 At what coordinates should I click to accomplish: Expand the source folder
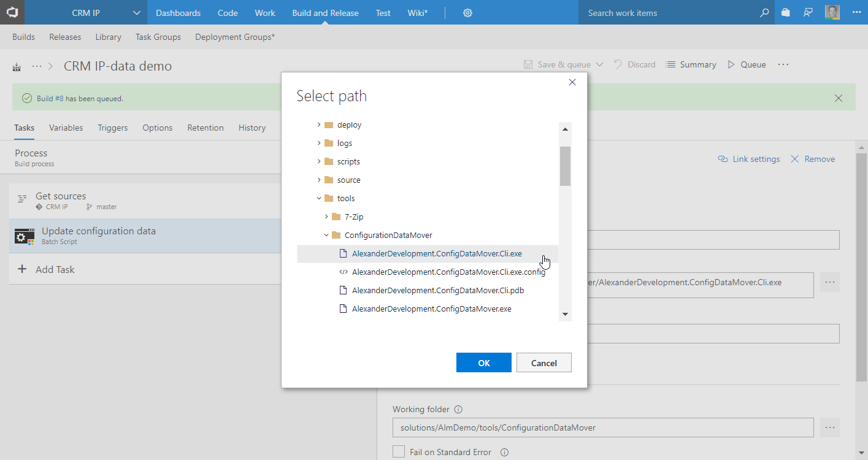[319, 180]
